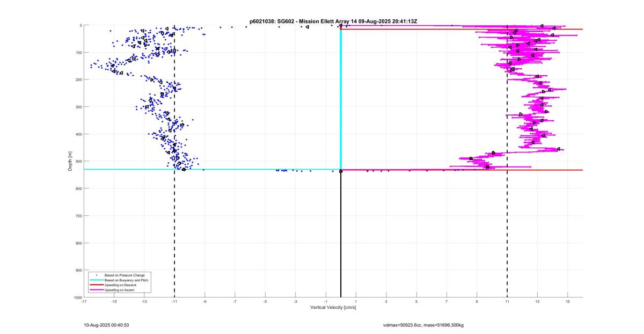Click x-axis tick label -3
Screen dimensions: 644x334
click(295, 302)
